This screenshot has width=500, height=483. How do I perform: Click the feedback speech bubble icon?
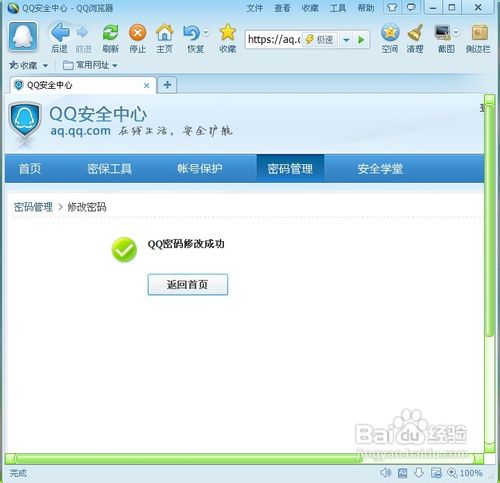pyautogui.click(x=411, y=7)
